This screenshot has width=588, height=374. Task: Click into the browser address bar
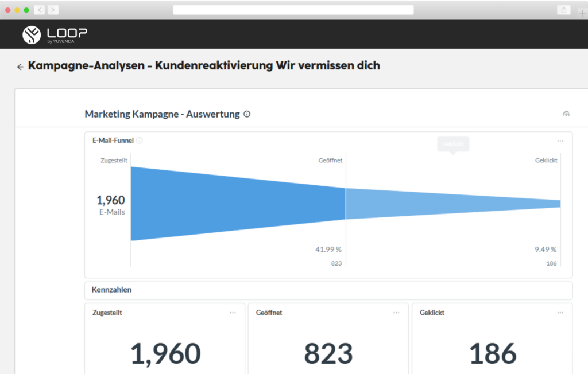[293, 10]
